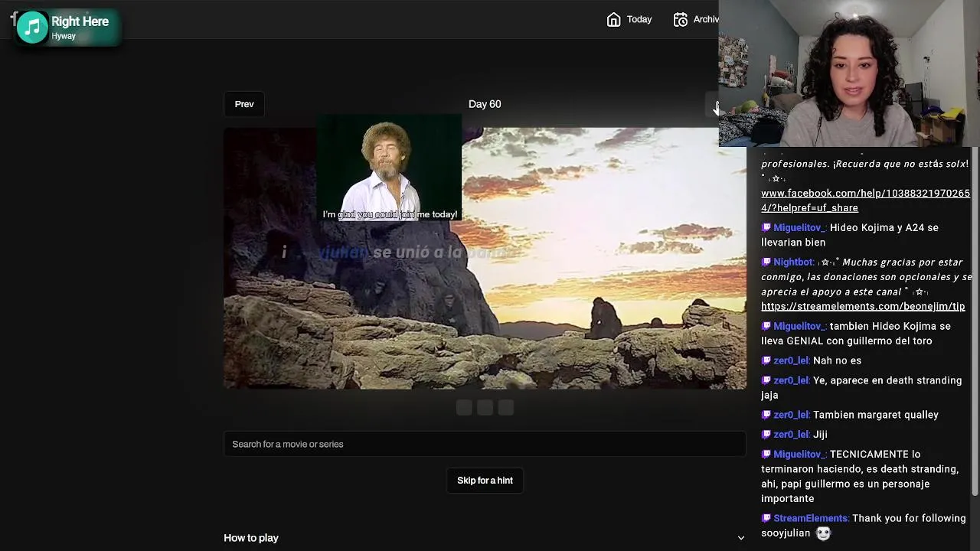Click the music note icon of Right Here
Viewport: 980px width, 551px height.
pyautogui.click(x=32, y=28)
